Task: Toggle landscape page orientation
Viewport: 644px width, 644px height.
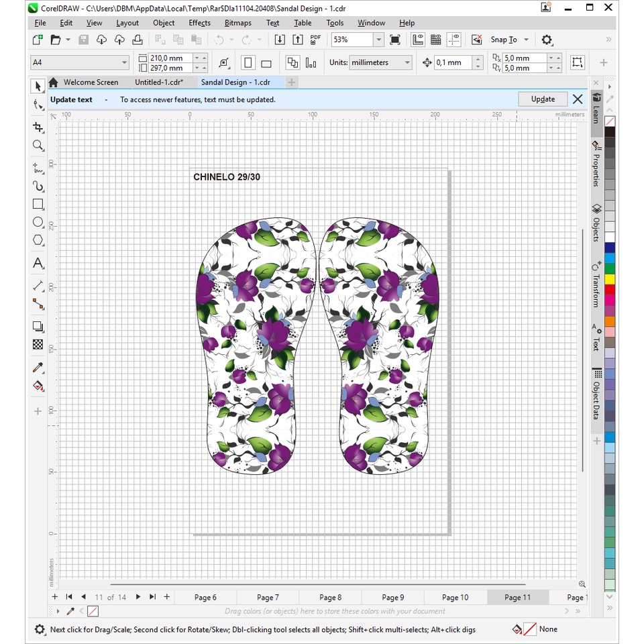Action: tap(266, 63)
